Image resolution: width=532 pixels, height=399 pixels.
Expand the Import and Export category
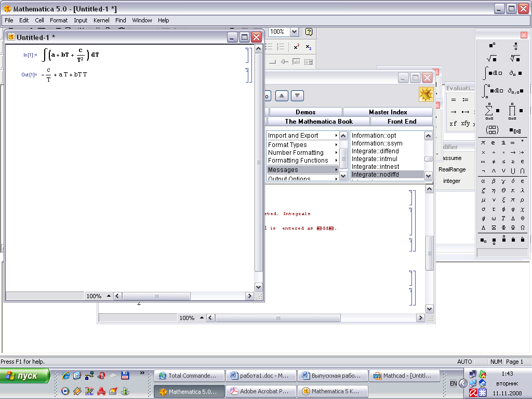coord(303,136)
